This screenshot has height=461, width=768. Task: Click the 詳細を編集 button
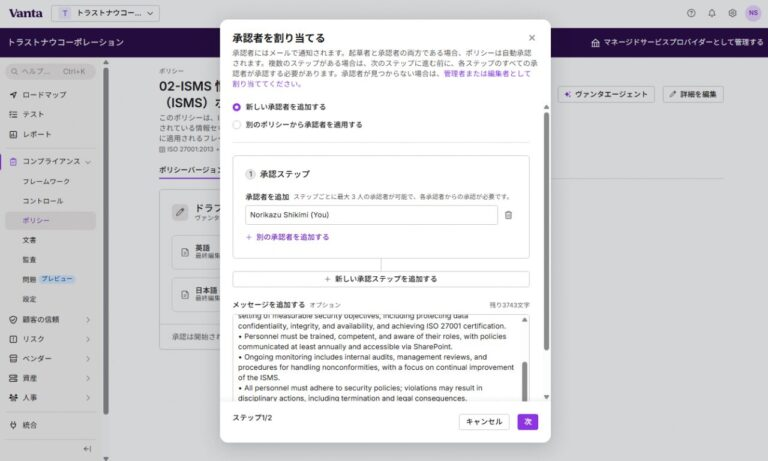pos(693,94)
